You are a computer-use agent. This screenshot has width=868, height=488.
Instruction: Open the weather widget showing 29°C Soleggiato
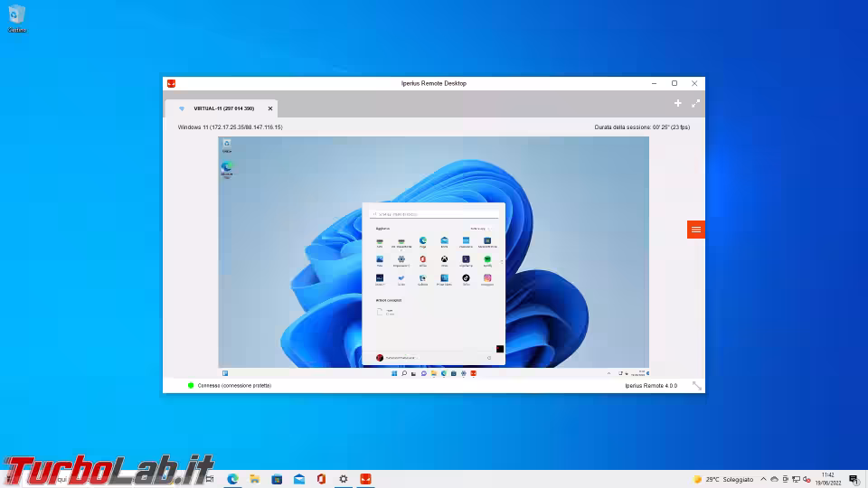click(723, 479)
